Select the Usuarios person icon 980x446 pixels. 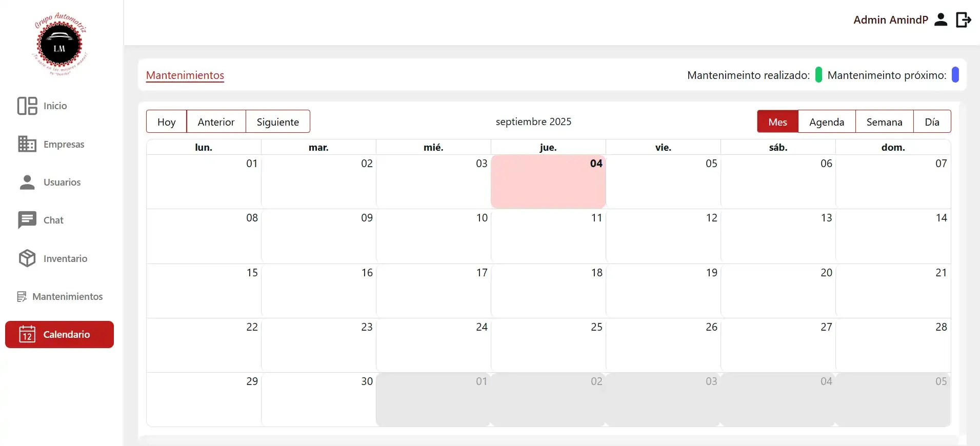pos(27,183)
